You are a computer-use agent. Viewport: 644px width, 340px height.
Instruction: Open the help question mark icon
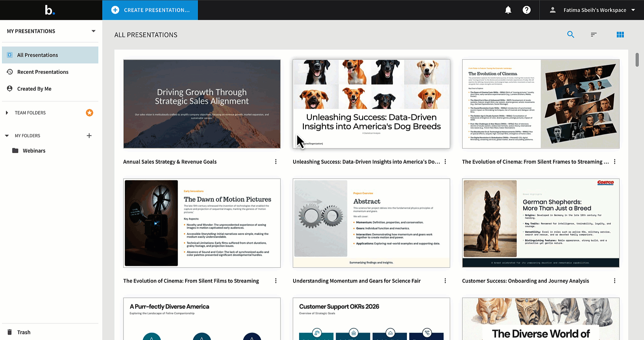(526, 10)
